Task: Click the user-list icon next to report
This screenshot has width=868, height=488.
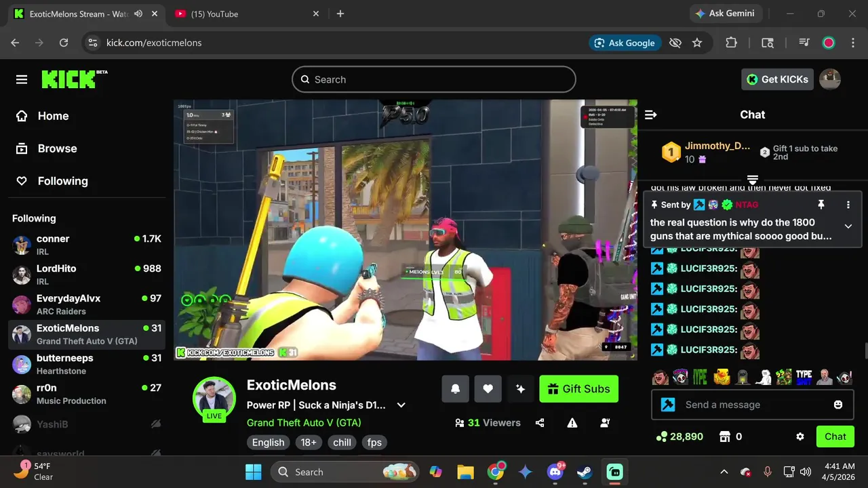Action: [x=605, y=423]
